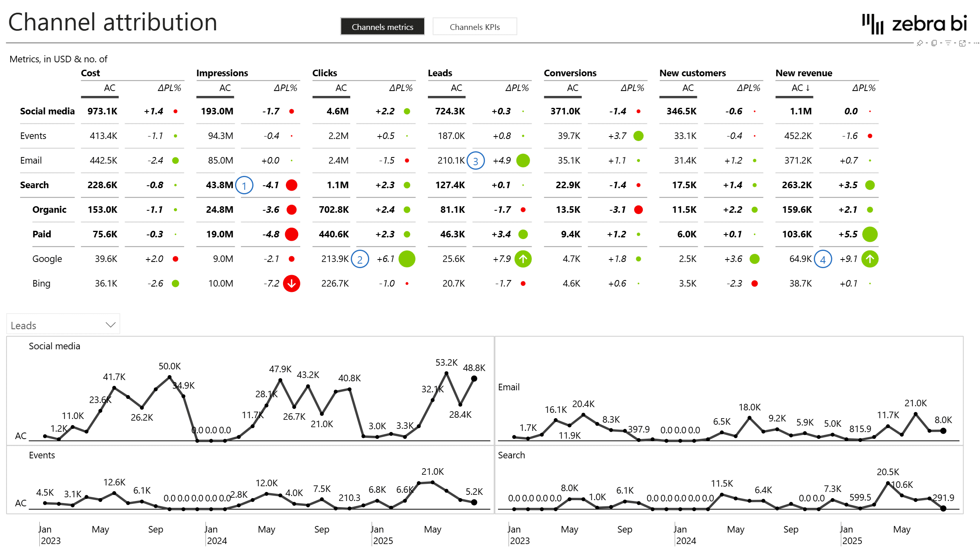Click comment marker 1 next to Search impressions

pyautogui.click(x=244, y=185)
